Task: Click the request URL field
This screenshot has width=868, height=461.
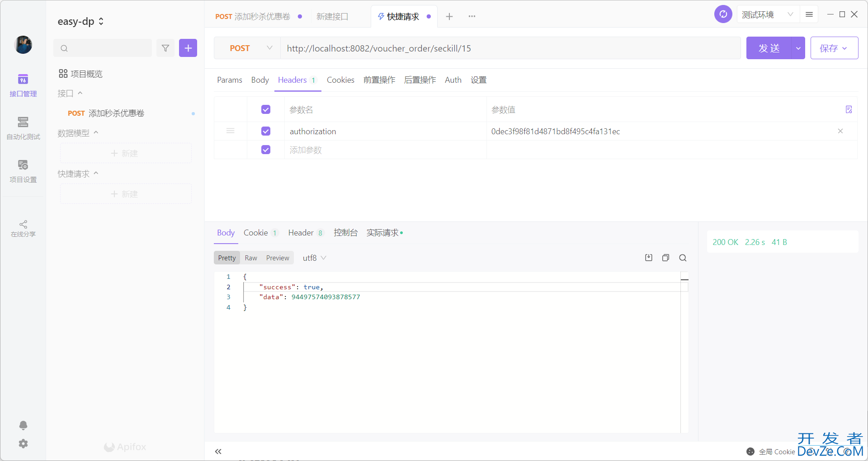Action: point(510,48)
